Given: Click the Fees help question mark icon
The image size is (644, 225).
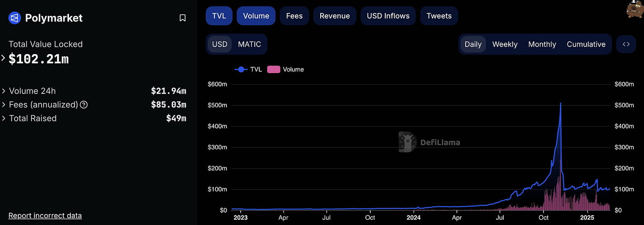Looking at the screenshot, I should pyautogui.click(x=84, y=105).
